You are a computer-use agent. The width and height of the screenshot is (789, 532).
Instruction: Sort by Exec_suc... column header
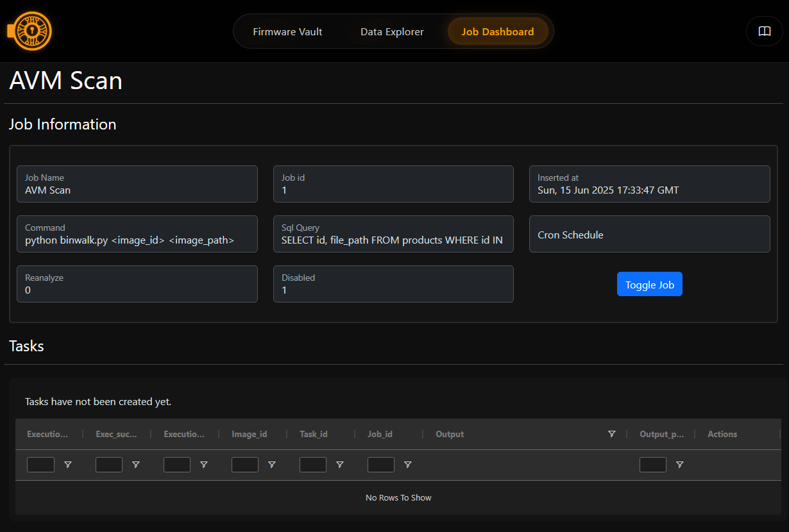116,434
